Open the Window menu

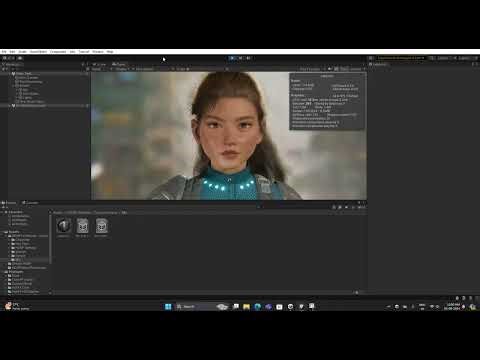pos(98,52)
